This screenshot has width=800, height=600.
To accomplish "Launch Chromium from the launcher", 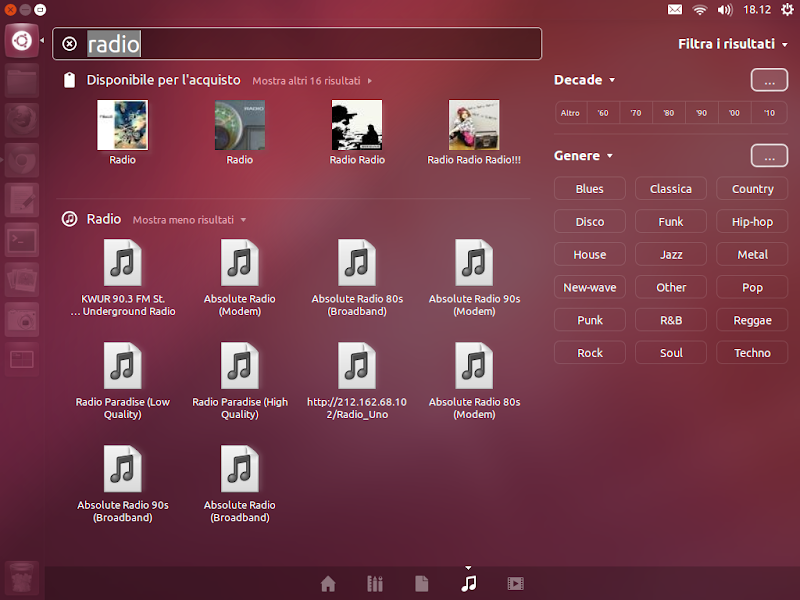I will (21, 160).
